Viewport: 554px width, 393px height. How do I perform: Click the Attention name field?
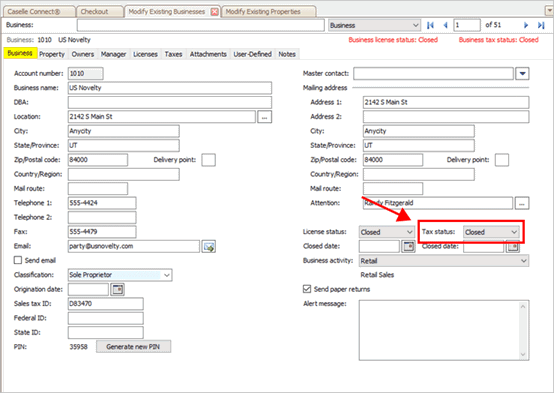[x=438, y=203]
